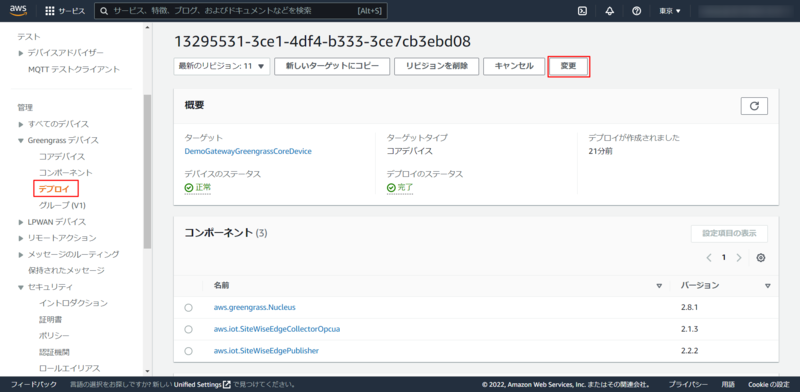Click 設定項目の表示 button

tap(729, 233)
